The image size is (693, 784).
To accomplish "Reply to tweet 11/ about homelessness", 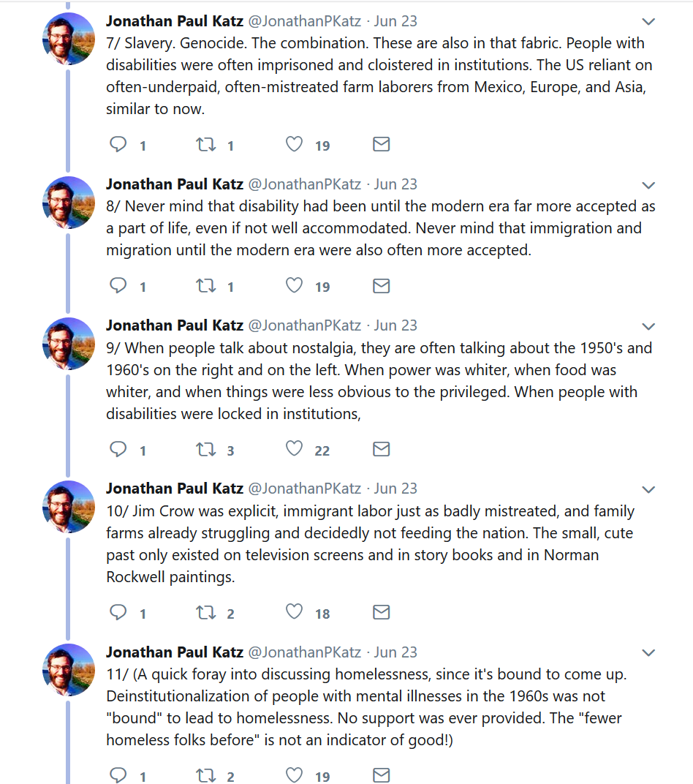I will pyautogui.click(x=118, y=775).
